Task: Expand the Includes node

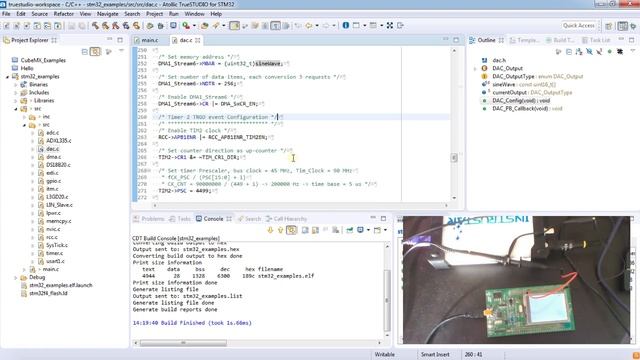Action: click(x=16, y=93)
